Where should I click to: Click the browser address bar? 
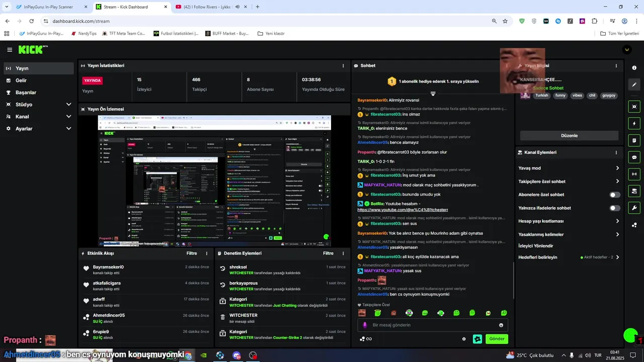267,21
